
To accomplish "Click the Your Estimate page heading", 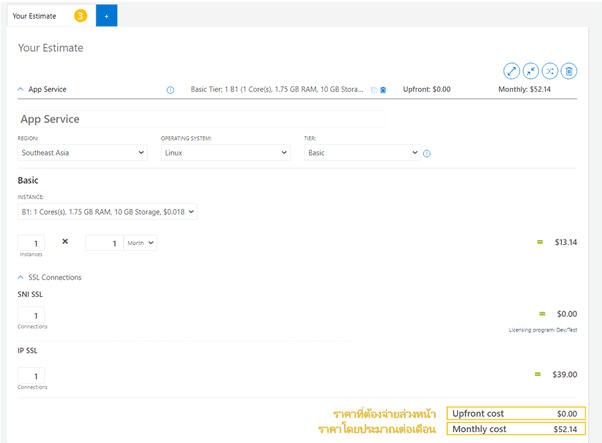I will point(51,48).
